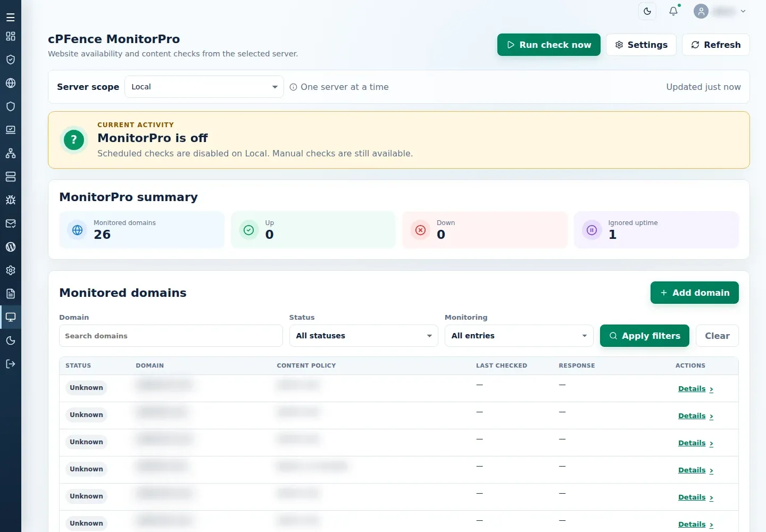The image size is (766, 532).
Task: Click the Down summary card
Action: click(485, 230)
